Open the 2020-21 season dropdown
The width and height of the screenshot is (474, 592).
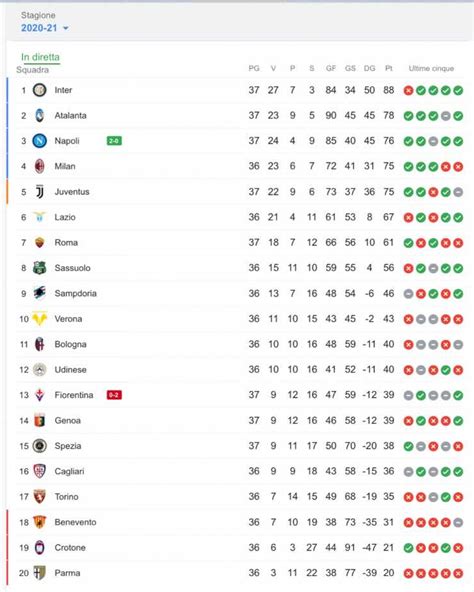click(x=45, y=28)
